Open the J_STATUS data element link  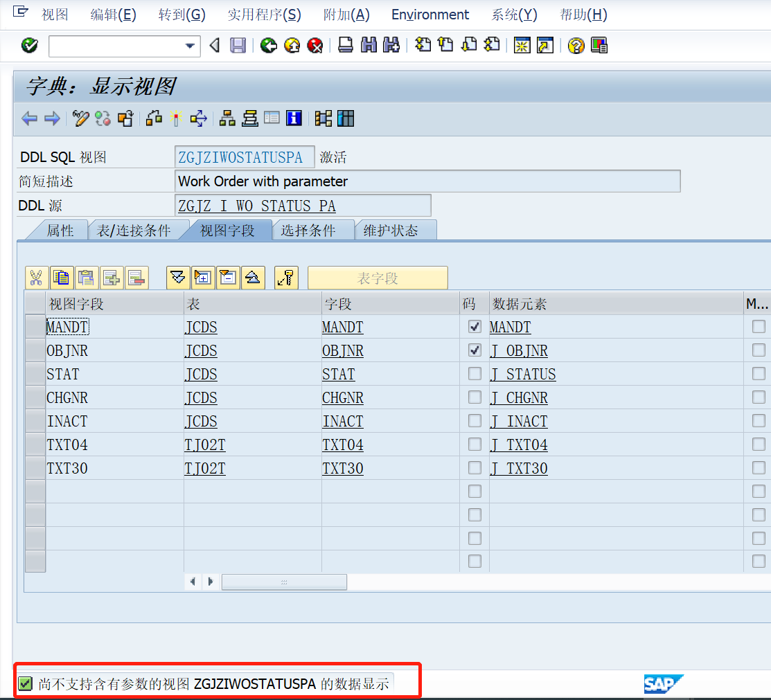(x=523, y=373)
